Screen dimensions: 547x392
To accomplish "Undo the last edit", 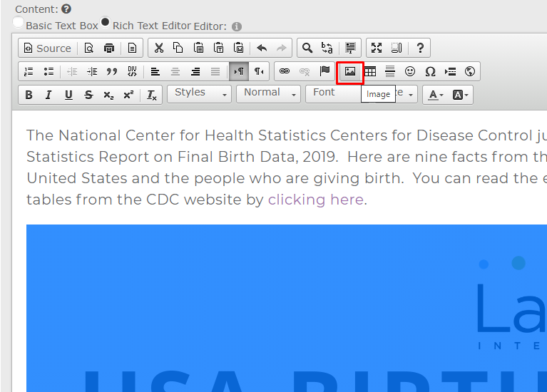I will 262,48.
